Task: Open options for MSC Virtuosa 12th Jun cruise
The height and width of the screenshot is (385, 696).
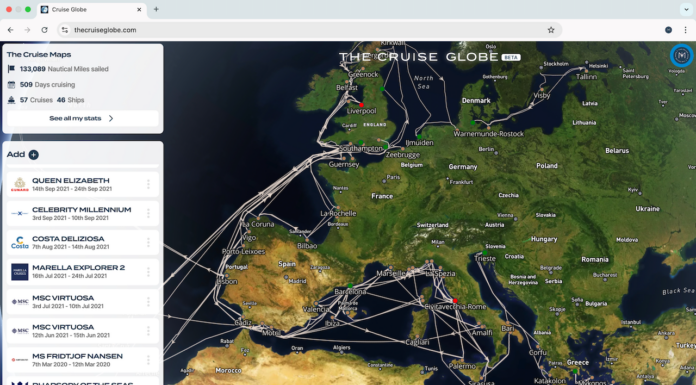Action: point(148,331)
